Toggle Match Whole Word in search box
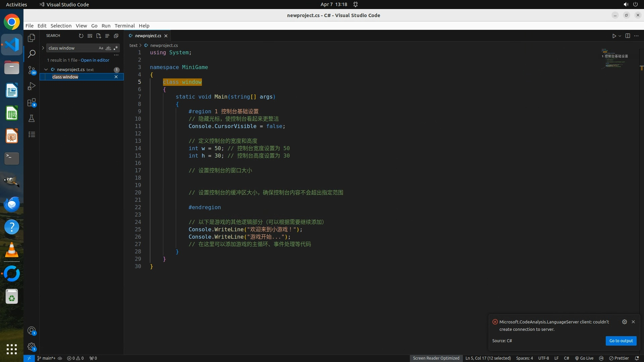The height and width of the screenshot is (362, 644). [x=108, y=48]
